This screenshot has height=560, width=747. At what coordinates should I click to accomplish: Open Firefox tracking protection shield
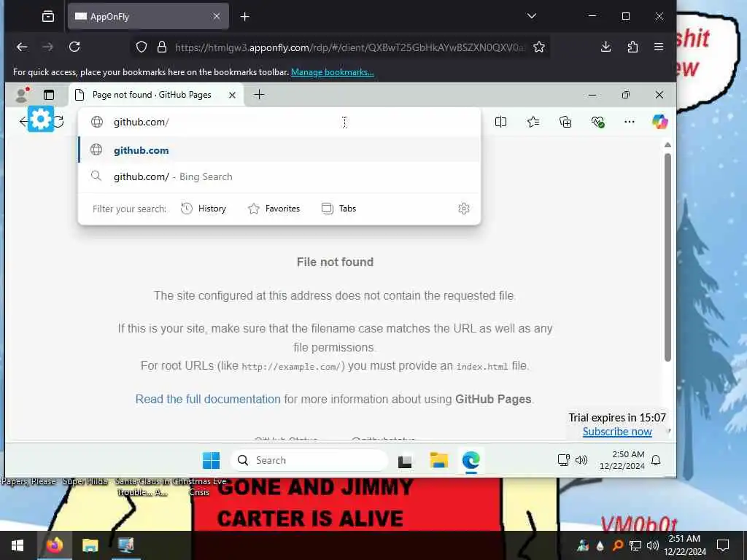pyautogui.click(x=142, y=47)
